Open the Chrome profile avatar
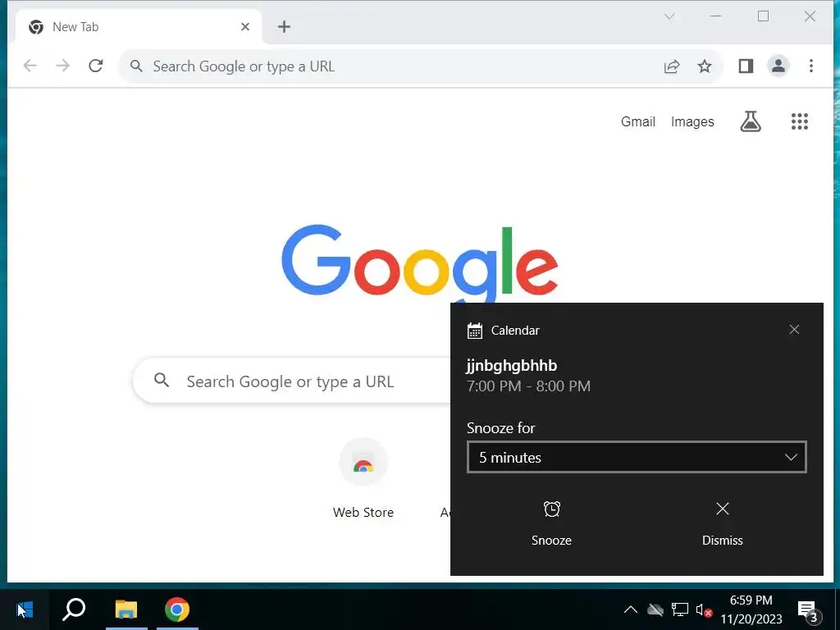 (x=778, y=66)
